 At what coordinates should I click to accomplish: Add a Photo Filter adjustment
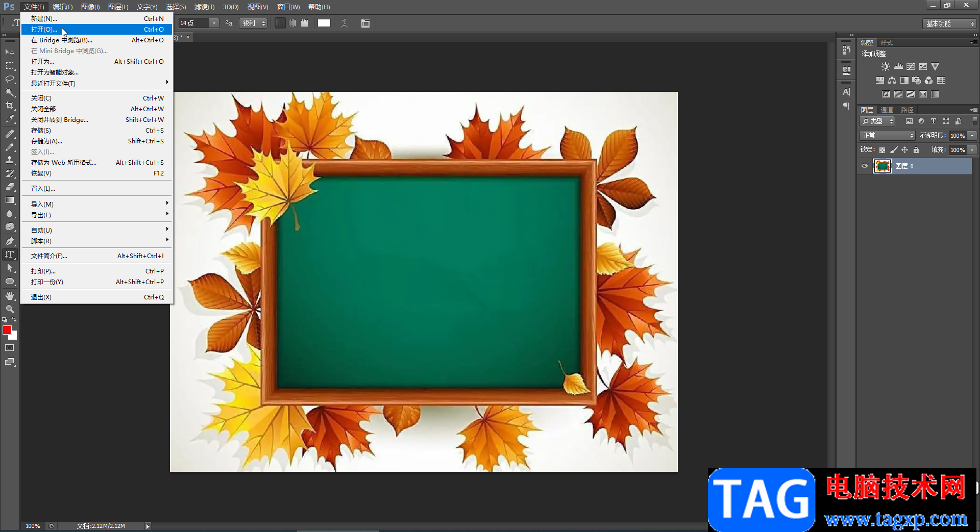(x=917, y=81)
